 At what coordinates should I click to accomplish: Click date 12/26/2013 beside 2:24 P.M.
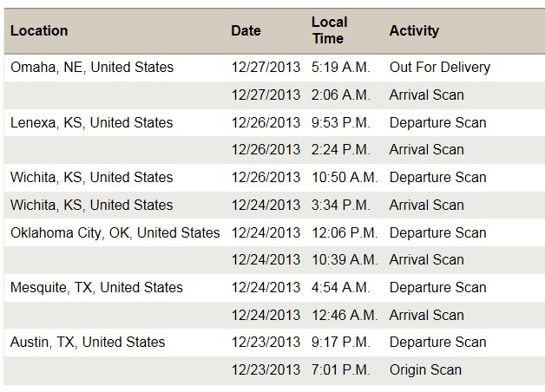click(x=266, y=149)
